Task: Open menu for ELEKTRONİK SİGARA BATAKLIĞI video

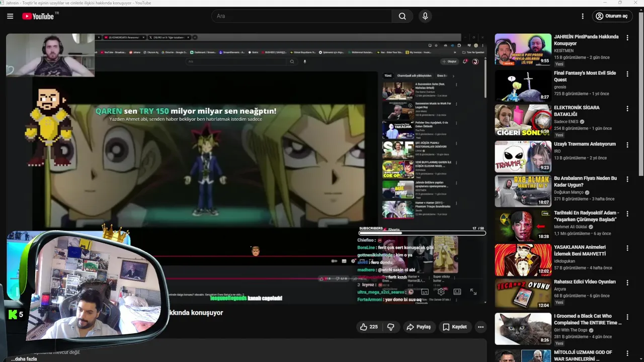Action: [627, 109]
